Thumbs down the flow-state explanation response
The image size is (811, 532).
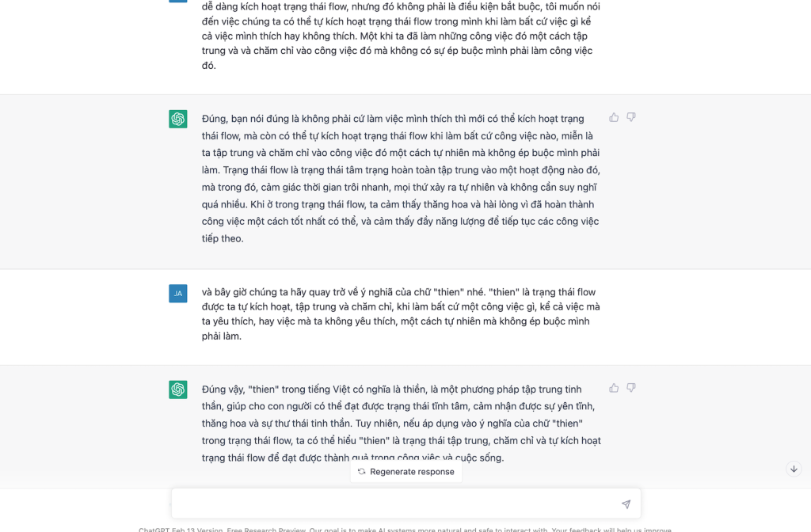[631, 117]
